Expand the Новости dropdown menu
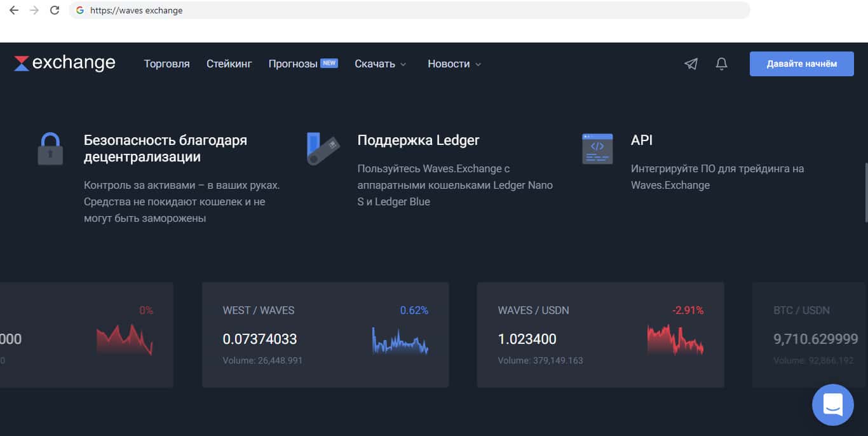The image size is (868, 436). 454,64
